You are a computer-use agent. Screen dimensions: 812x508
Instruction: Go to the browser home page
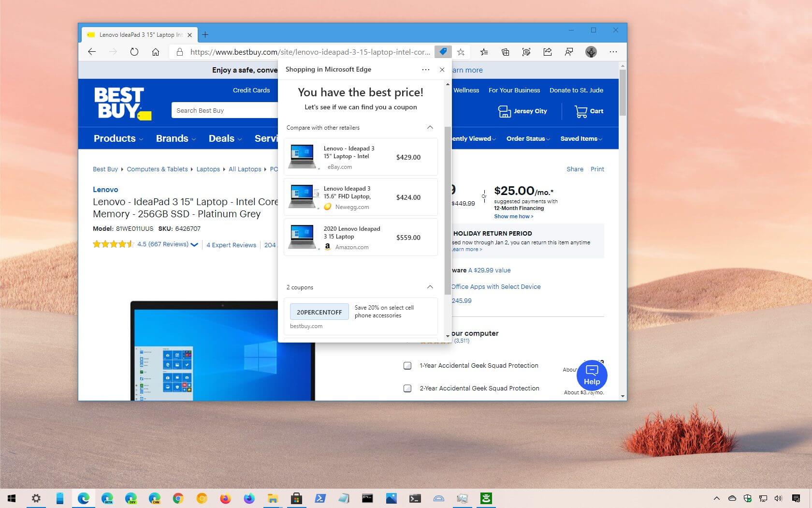(156, 52)
